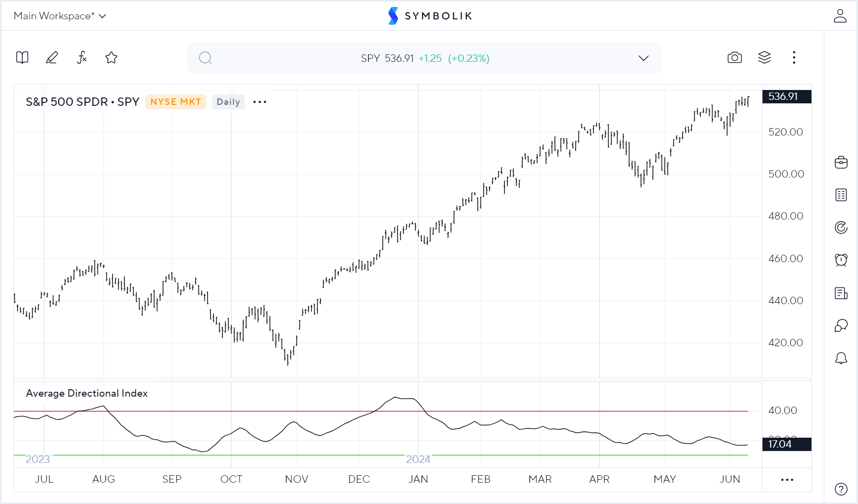Click the +1.25 price change value

click(x=430, y=58)
